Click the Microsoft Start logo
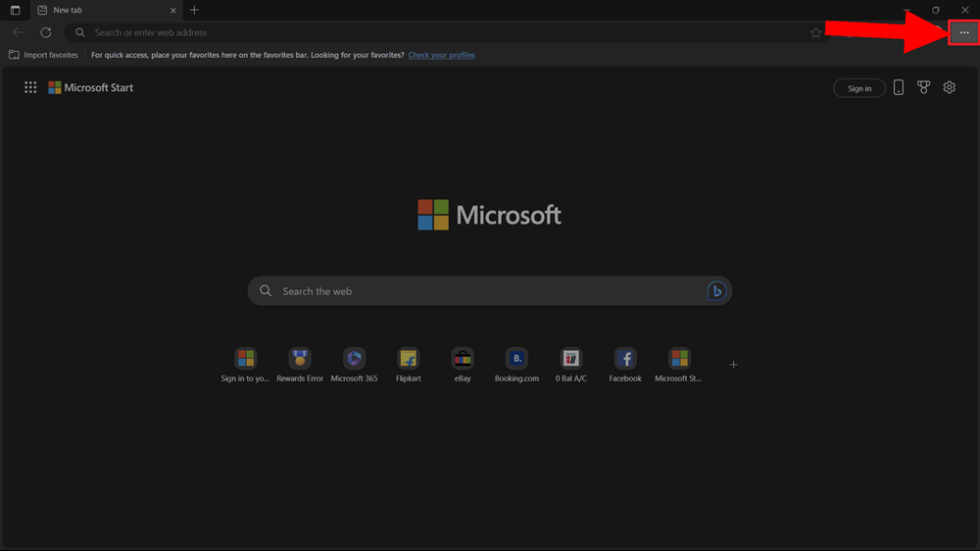This screenshot has width=980, height=551. [x=90, y=87]
